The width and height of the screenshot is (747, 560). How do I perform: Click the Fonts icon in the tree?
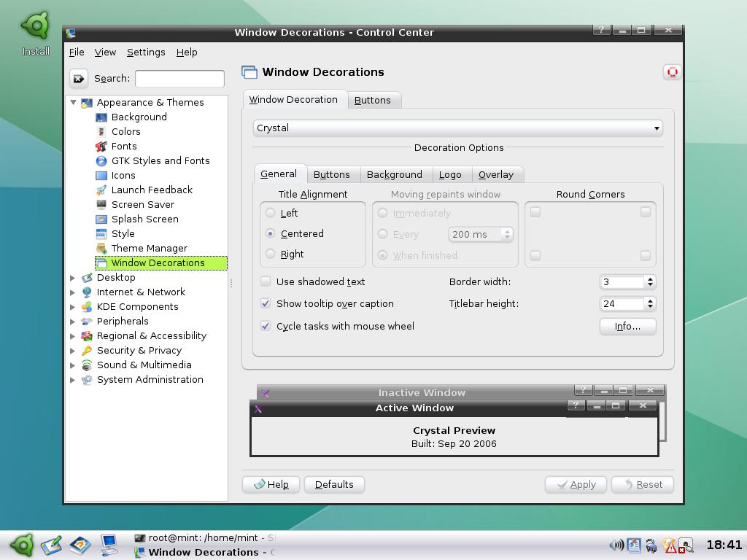(101, 146)
